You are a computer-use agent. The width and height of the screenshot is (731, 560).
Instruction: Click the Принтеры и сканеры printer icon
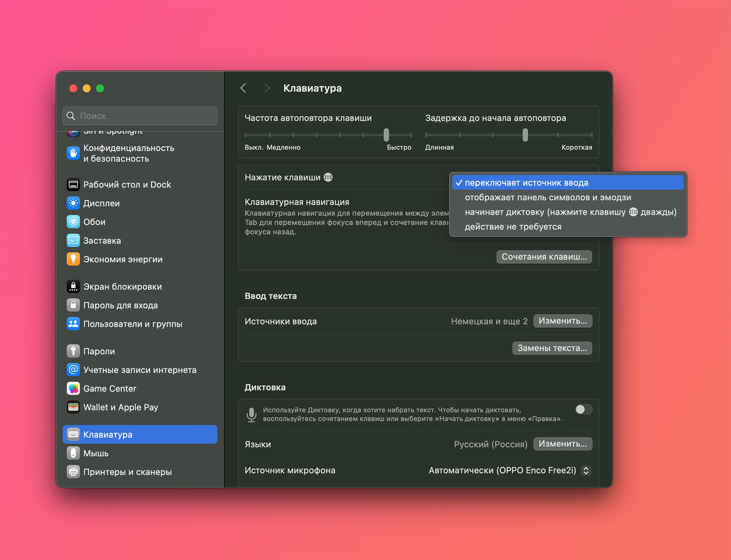click(x=73, y=472)
